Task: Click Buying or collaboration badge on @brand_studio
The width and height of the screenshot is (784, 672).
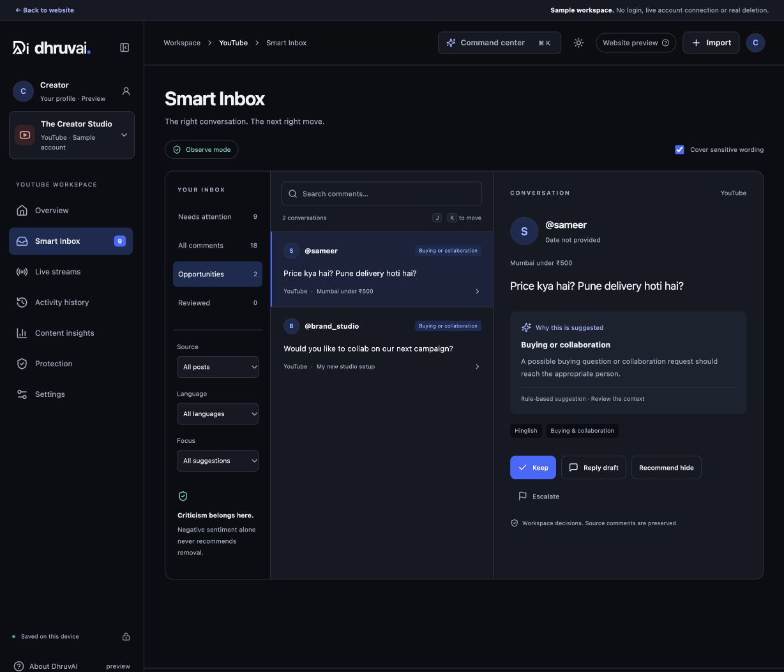Action: click(x=448, y=326)
